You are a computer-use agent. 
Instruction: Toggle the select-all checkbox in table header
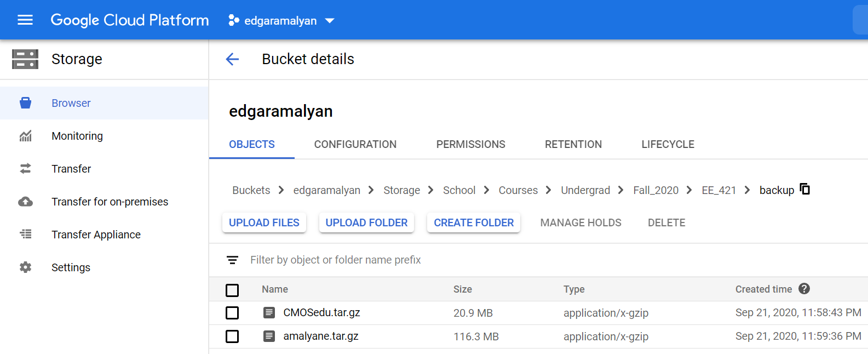click(x=232, y=290)
